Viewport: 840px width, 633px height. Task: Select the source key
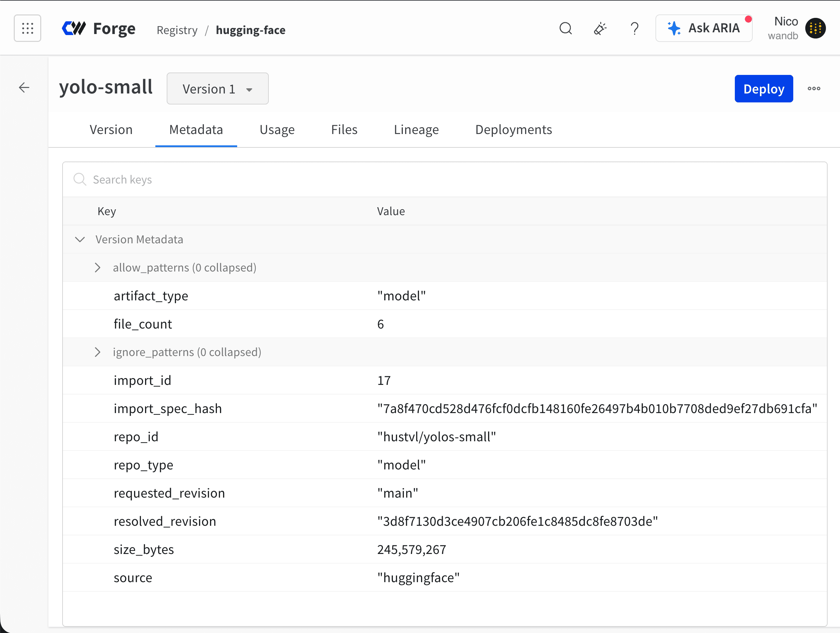pyautogui.click(x=133, y=578)
